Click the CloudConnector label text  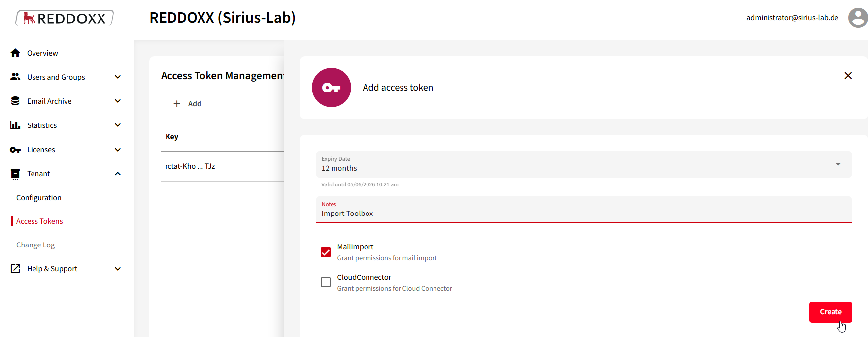coord(364,277)
